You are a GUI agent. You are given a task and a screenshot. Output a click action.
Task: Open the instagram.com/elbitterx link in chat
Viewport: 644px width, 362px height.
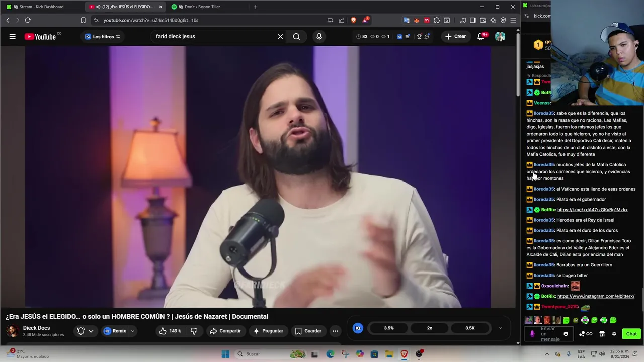tap(596, 296)
